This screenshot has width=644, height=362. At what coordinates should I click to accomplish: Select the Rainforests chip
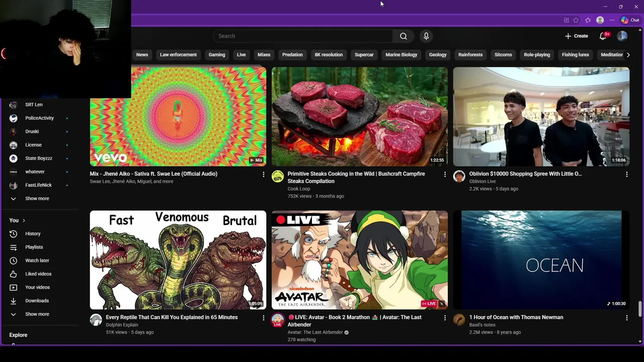coord(470,55)
